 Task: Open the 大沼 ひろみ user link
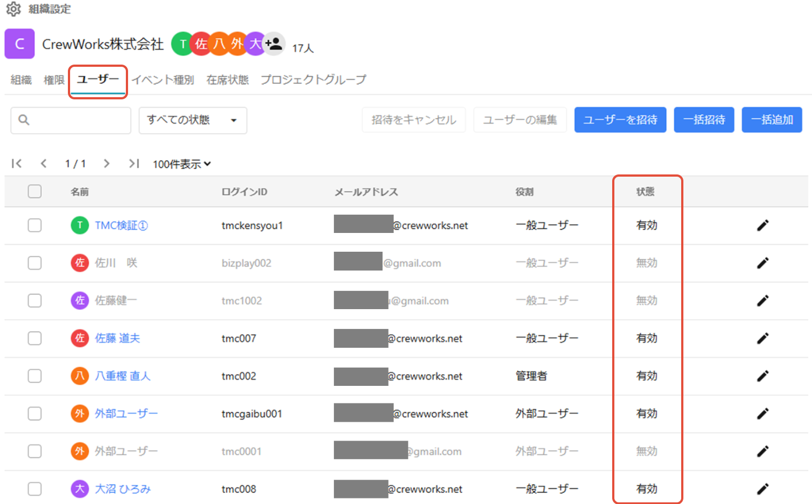(x=123, y=489)
